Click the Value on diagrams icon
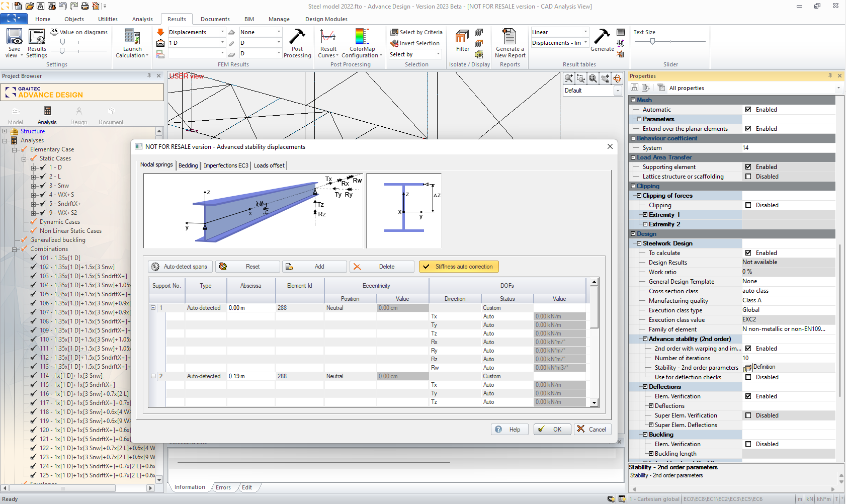This screenshot has width=846, height=504. coord(54,32)
